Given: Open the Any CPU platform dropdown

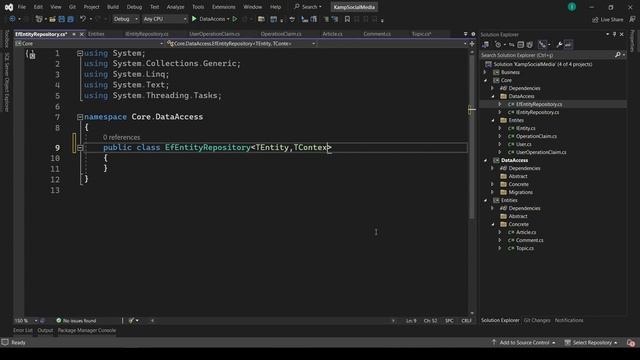Looking at the screenshot, I should pos(164,19).
